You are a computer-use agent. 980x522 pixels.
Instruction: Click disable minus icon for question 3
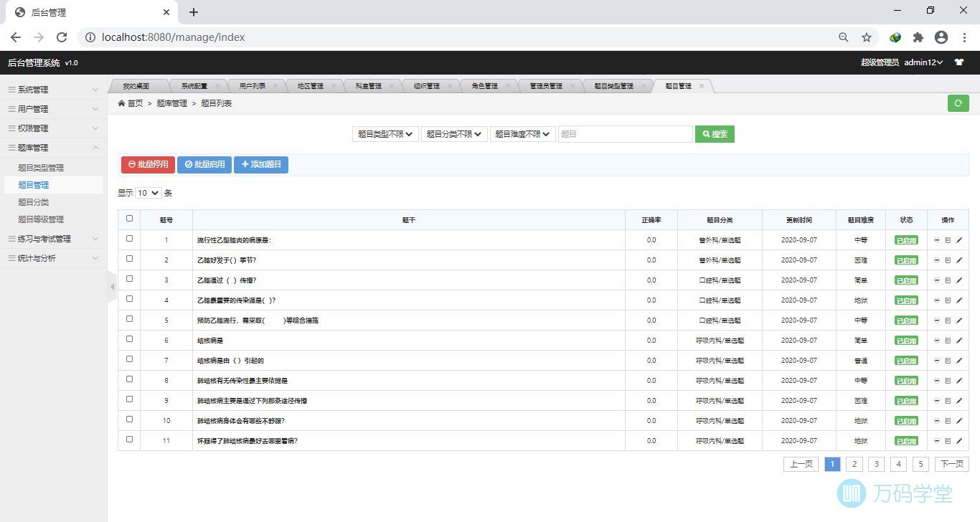tap(937, 280)
